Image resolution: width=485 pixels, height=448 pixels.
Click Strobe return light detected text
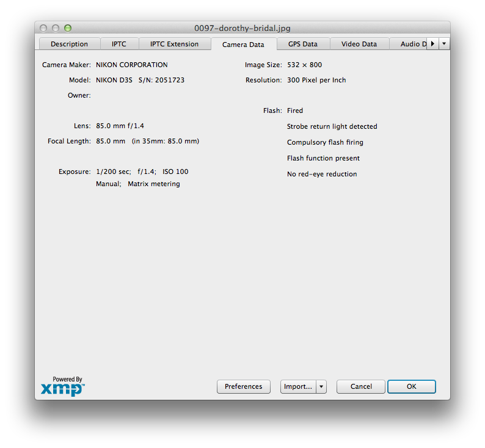pos(332,126)
